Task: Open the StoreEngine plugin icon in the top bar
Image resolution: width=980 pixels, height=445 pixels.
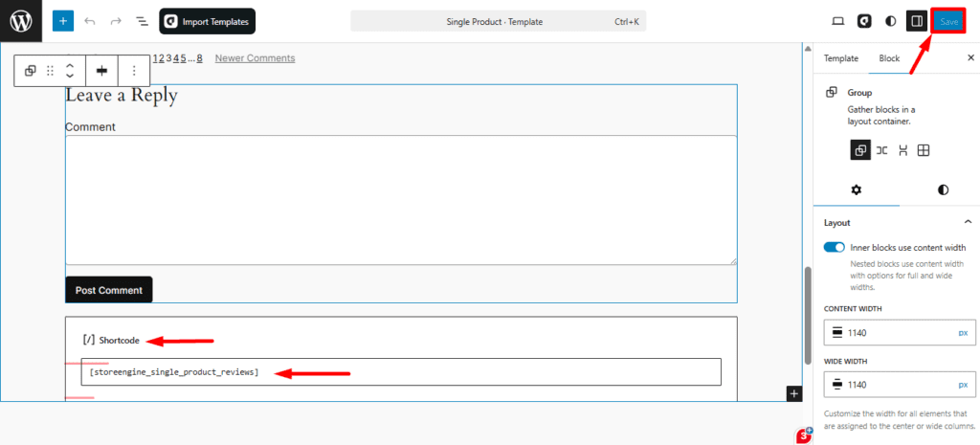Action: click(x=864, y=21)
